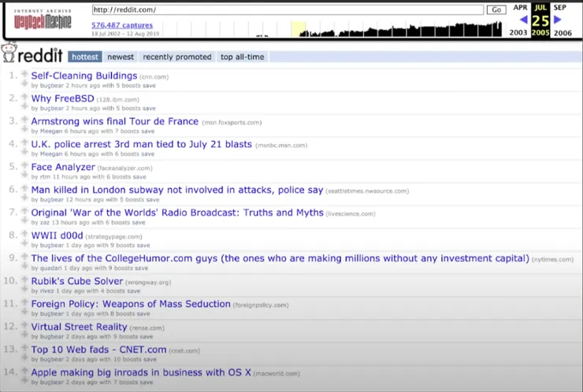Open the Why FreeBSD link
The image size is (583, 392).
pos(62,98)
